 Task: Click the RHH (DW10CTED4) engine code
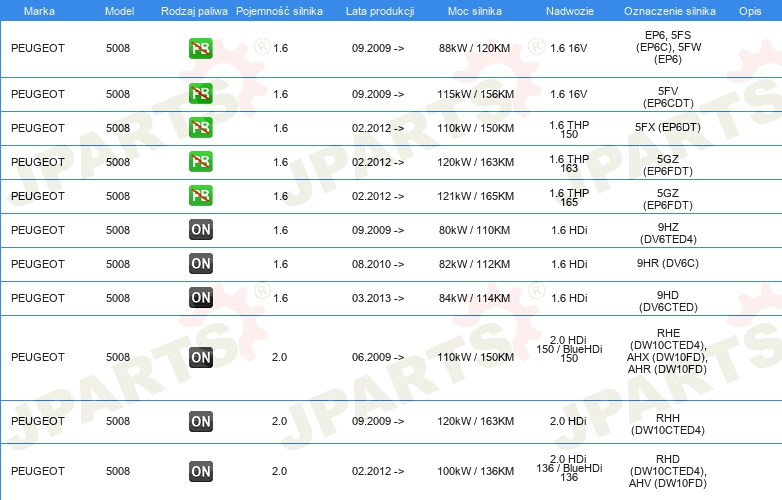pos(668,424)
